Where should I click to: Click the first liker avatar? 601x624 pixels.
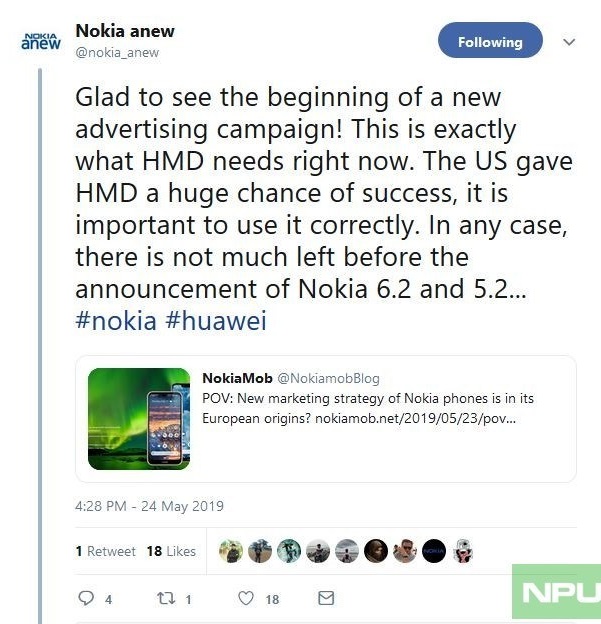click(x=231, y=551)
